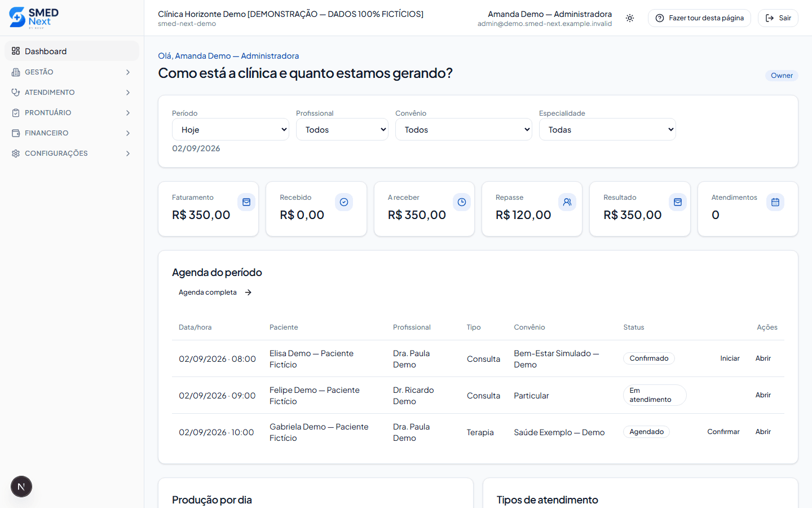812x508 pixels.
Task: Click the Agendado status badge
Action: pyautogui.click(x=646, y=432)
